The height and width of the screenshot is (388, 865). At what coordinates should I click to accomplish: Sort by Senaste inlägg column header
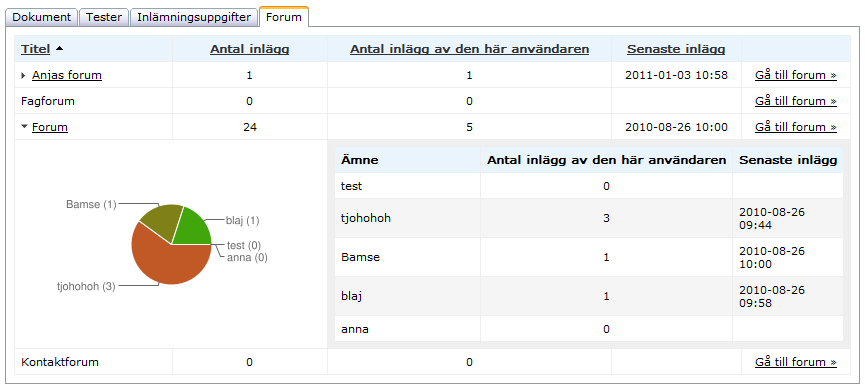tap(676, 49)
